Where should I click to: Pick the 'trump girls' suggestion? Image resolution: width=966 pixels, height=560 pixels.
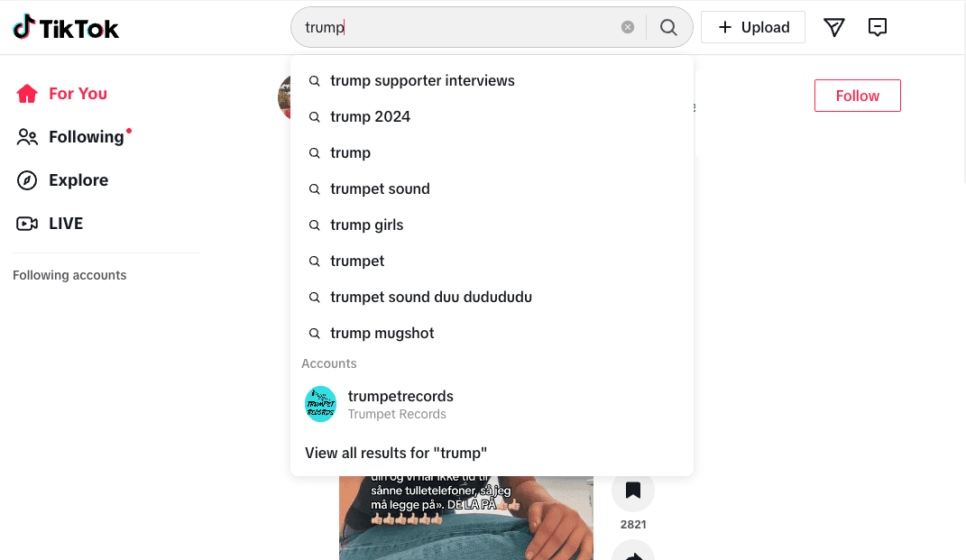(x=492, y=225)
